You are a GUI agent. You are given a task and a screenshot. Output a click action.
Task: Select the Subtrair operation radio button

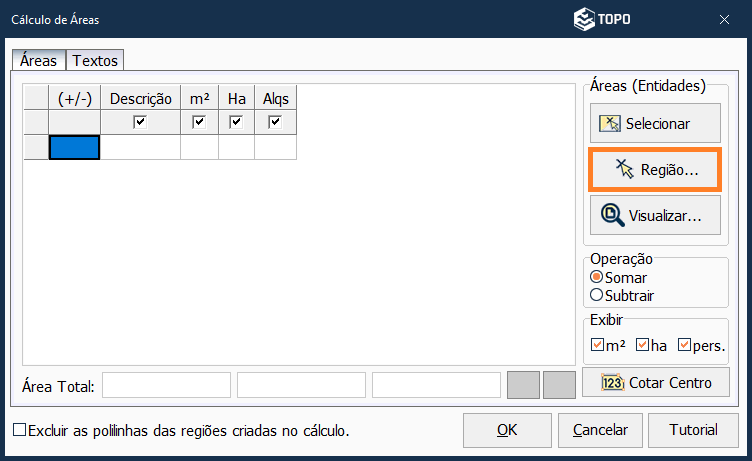[x=597, y=295]
